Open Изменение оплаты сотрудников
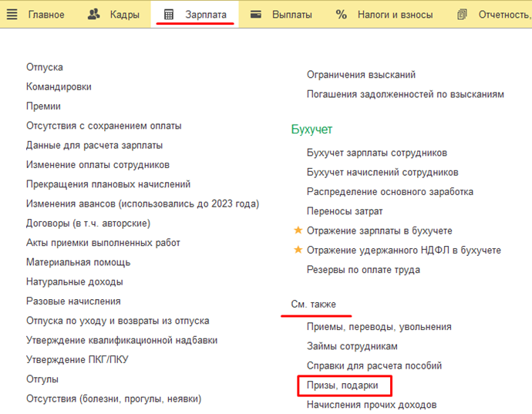532x414 pixels. pyautogui.click(x=98, y=165)
